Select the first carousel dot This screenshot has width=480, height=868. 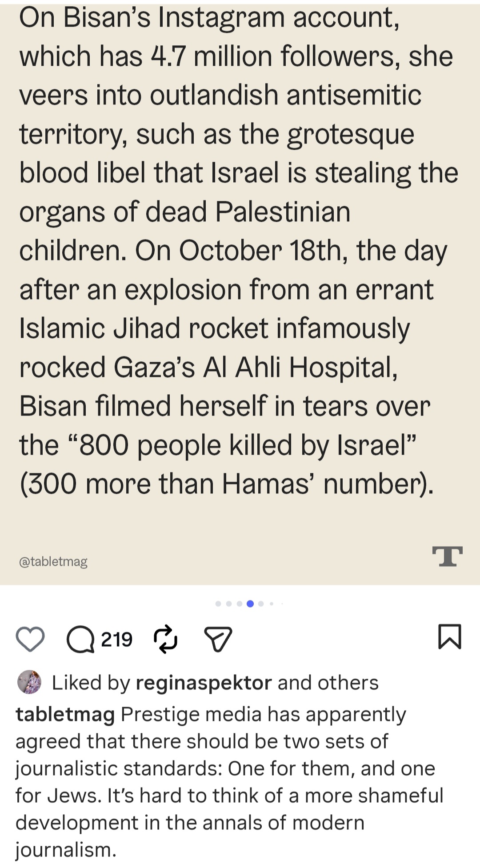[x=218, y=604]
